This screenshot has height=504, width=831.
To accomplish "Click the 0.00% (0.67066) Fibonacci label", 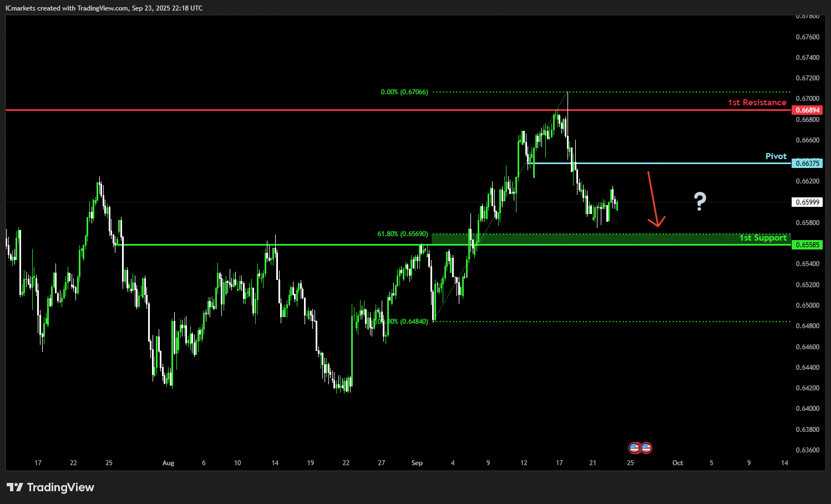I will click(404, 92).
